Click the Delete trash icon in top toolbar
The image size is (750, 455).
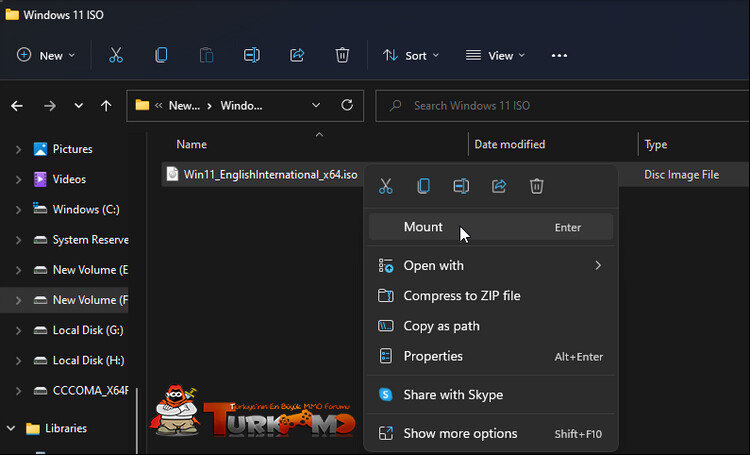[x=342, y=55]
